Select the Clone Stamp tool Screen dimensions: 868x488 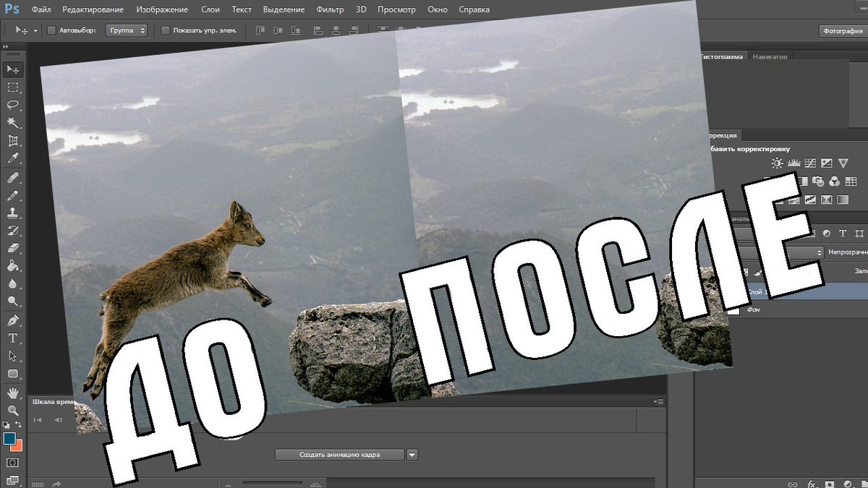click(x=13, y=213)
